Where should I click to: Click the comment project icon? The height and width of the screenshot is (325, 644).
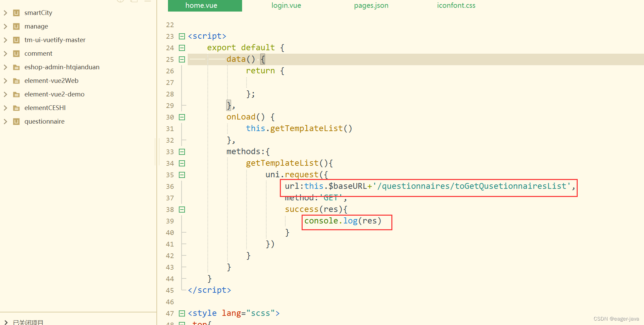tap(16, 54)
